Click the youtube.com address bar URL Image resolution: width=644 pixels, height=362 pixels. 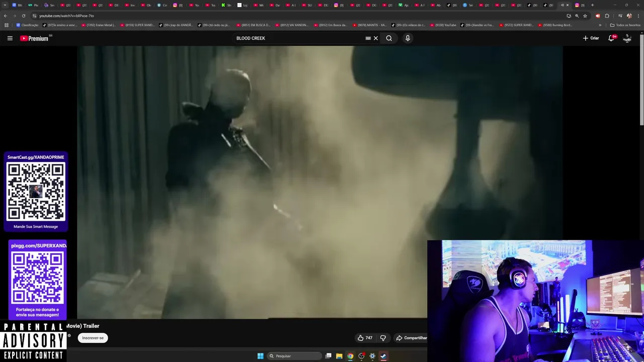click(x=66, y=16)
